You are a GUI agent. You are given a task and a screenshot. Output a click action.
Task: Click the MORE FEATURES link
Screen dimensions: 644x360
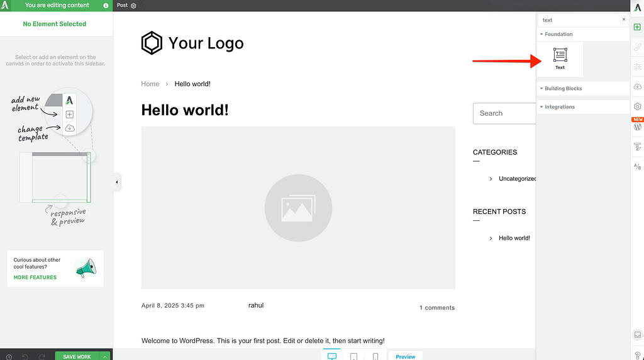click(x=35, y=278)
